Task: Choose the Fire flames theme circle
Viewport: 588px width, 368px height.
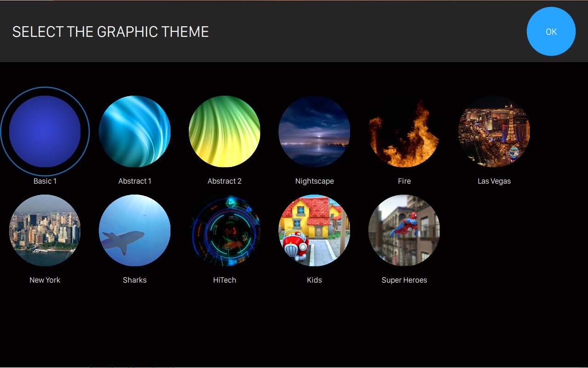Action: 404,132
